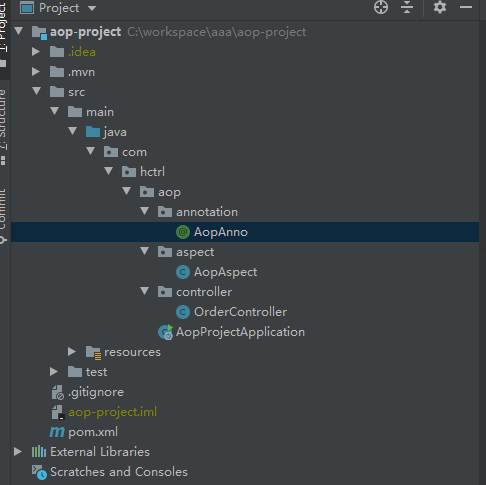Click the aop-project root name label

tap(85, 32)
